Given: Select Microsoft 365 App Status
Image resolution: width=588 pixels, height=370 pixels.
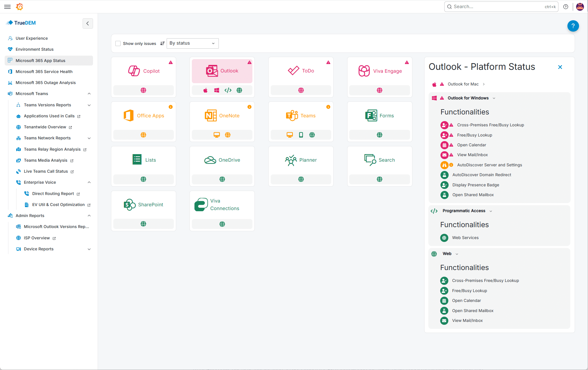Looking at the screenshot, I should pyautogui.click(x=49, y=61).
